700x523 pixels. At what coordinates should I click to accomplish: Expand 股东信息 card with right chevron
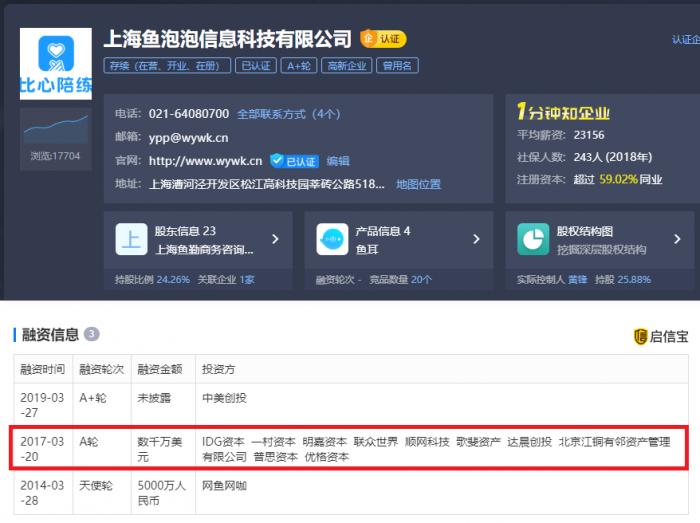(275, 240)
